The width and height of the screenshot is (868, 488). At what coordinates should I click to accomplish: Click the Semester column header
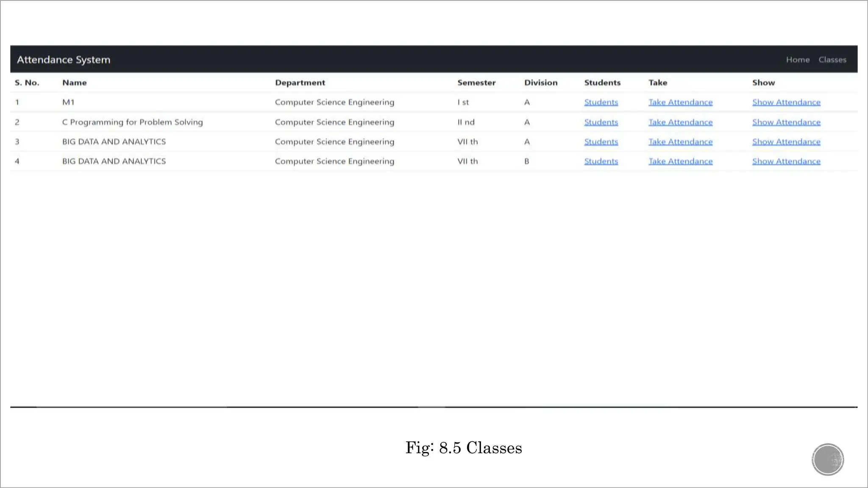[x=476, y=83]
